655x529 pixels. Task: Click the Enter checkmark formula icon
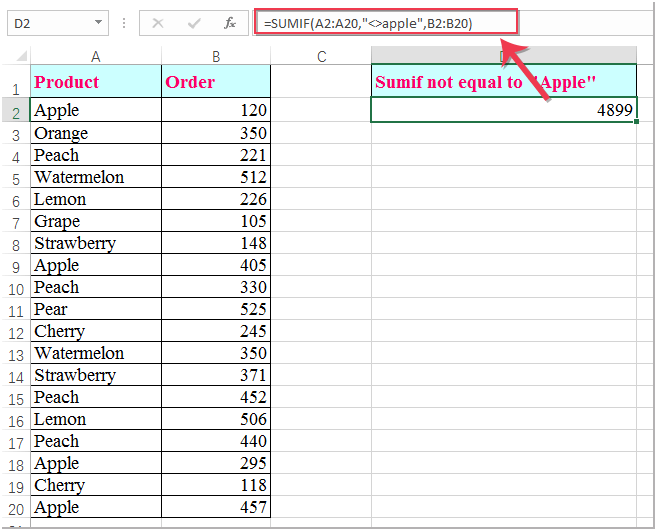(194, 22)
